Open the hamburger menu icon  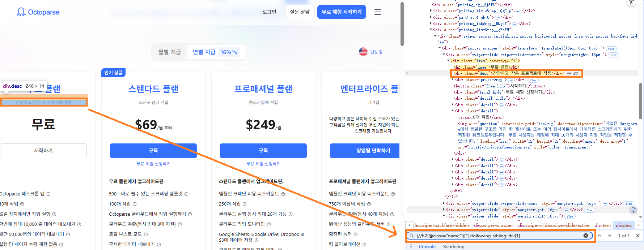[x=377, y=12]
